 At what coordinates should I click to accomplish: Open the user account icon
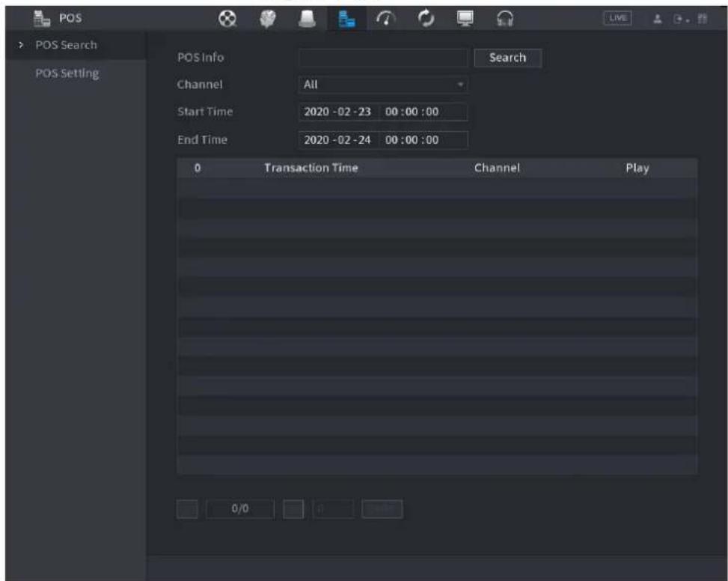[658, 19]
